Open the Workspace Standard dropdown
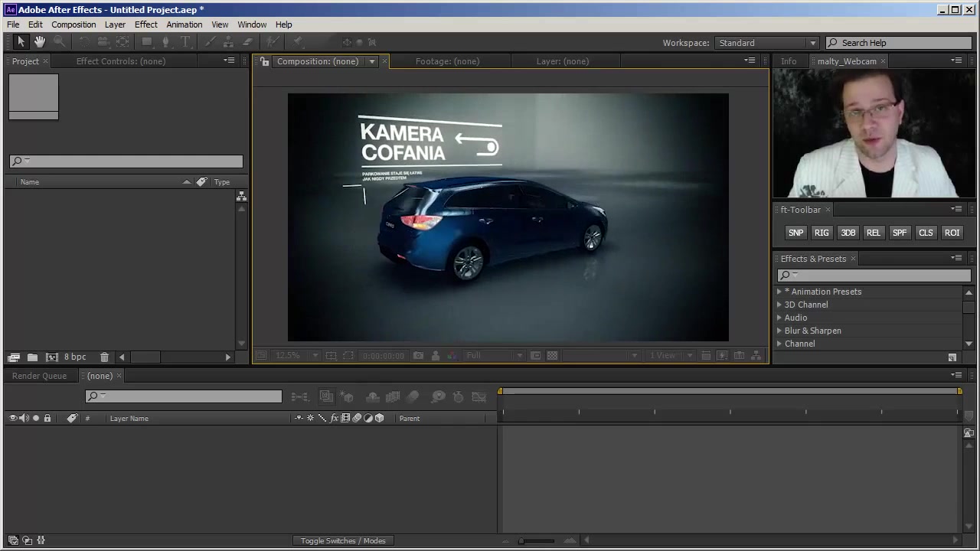Screen dimensions: 980x551 (766, 43)
